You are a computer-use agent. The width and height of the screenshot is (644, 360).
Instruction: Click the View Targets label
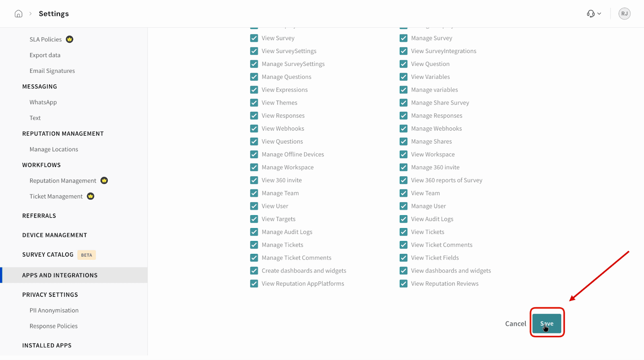click(279, 219)
